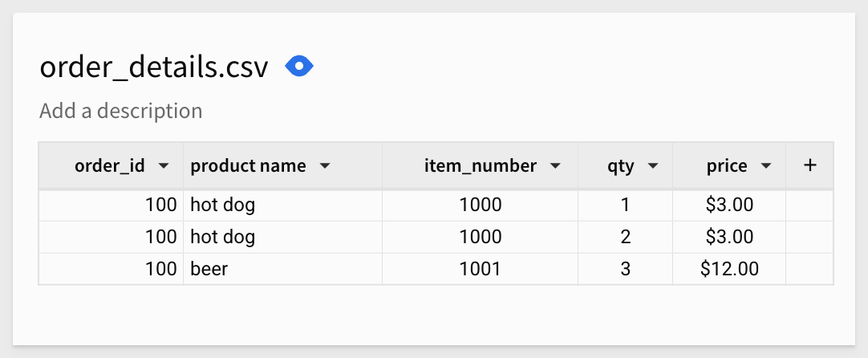Select the first row hot dog cell
This screenshot has height=358, width=868.
[x=283, y=205]
